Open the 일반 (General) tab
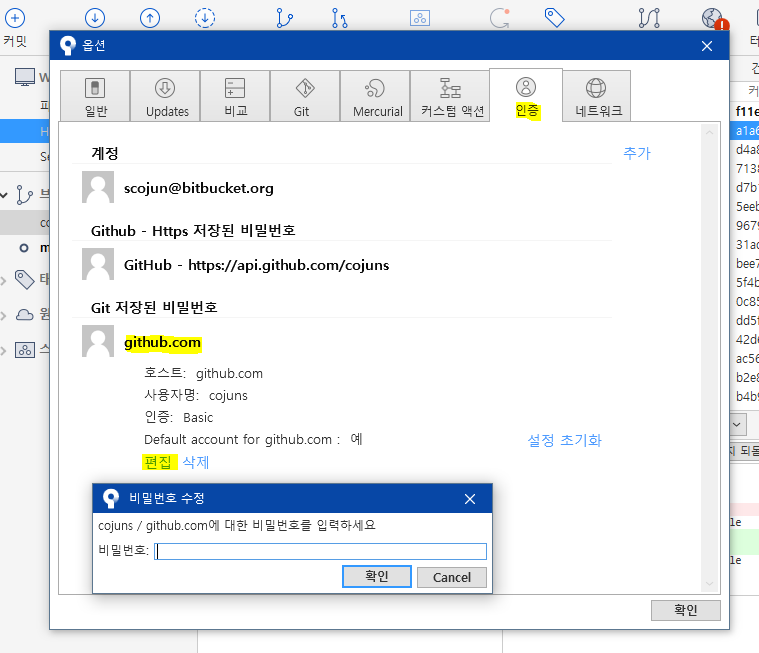The height and width of the screenshot is (653, 759). pos(95,96)
